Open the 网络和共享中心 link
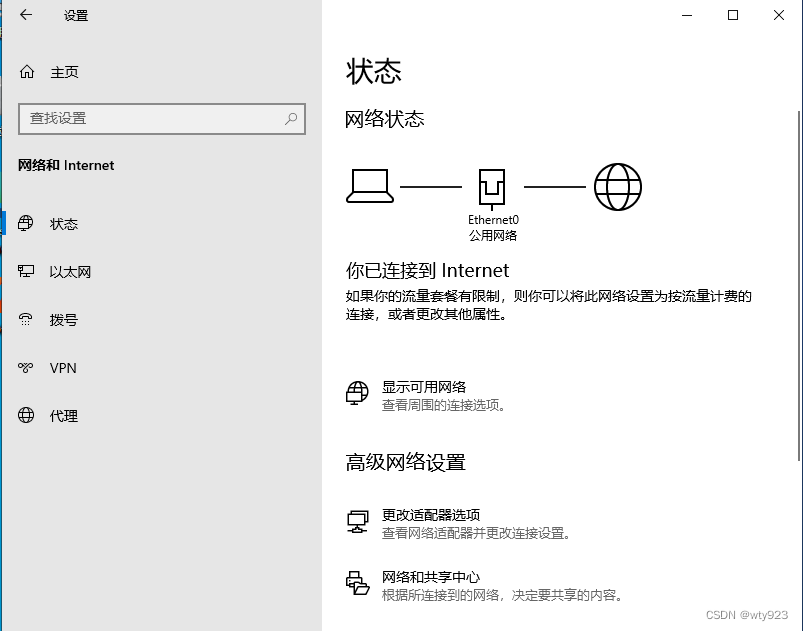This screenshot has height=631, width=803. (430, 576)
